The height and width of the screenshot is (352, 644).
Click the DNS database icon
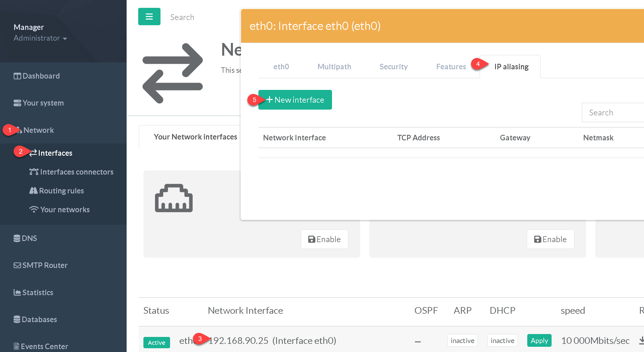pos(17,238)
